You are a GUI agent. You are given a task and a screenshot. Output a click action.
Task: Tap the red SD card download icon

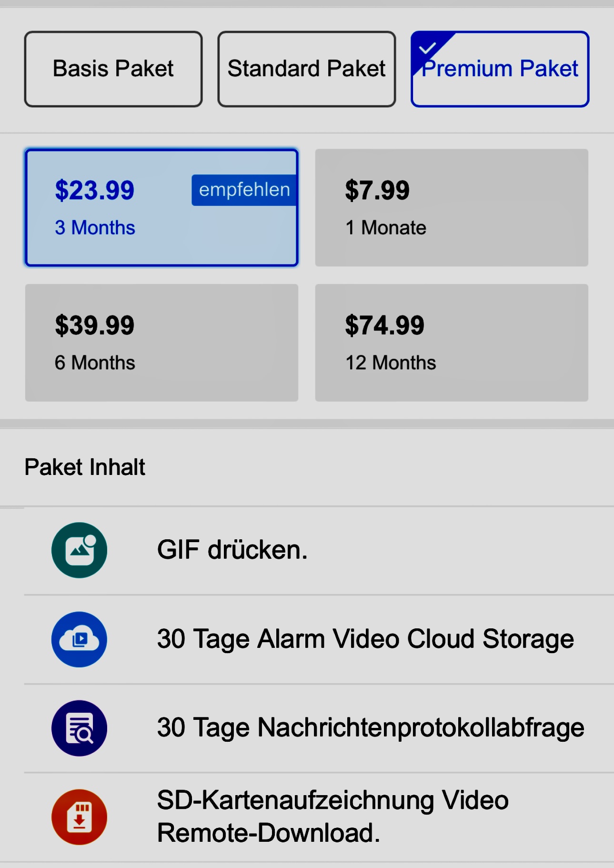click(80, 818)
